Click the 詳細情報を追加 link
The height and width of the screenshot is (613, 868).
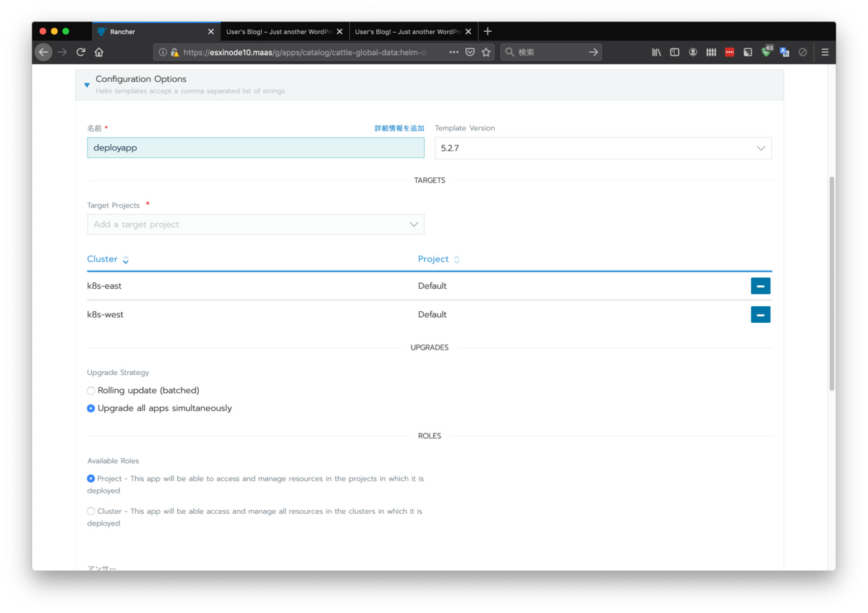tap(399, 128)
